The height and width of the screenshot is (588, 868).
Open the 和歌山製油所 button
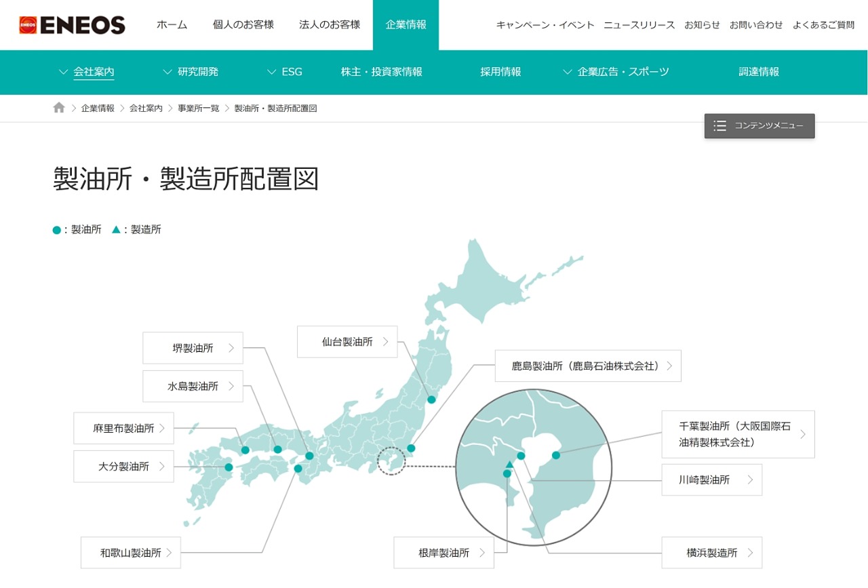[131, 553]
